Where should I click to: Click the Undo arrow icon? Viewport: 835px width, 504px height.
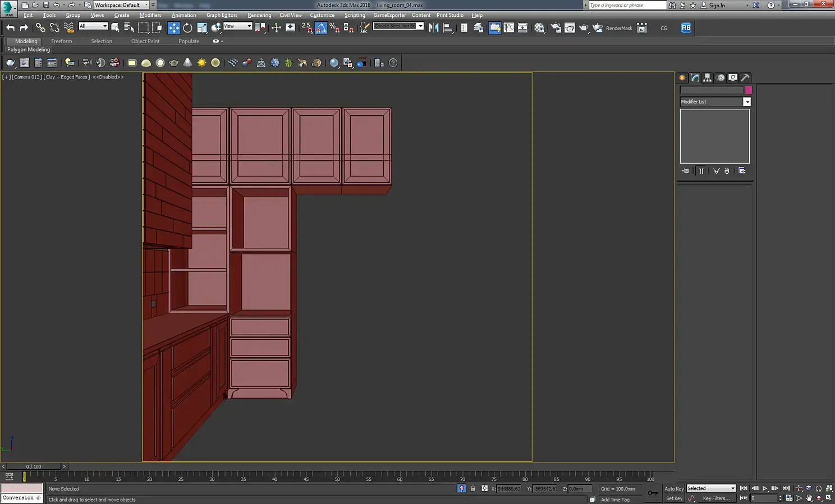pyautogui.click(x=10, y=28)
